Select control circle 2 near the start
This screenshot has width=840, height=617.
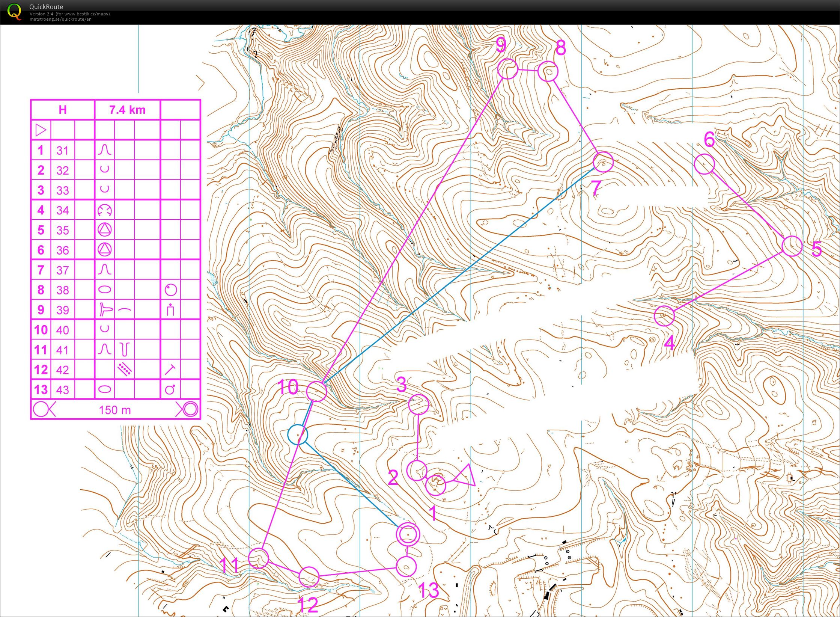[x=417, y=471]
